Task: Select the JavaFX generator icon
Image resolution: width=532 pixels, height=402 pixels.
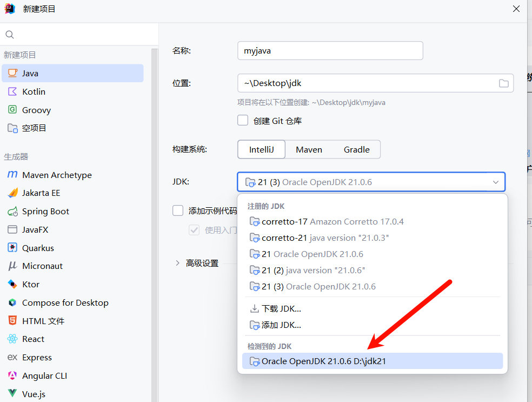Action: pos(12,229)
